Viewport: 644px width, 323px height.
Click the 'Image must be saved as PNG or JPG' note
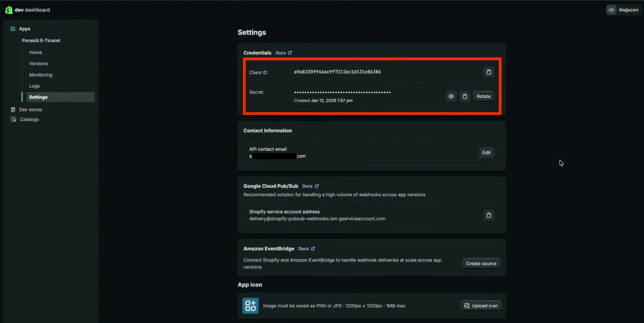(334, 306)
